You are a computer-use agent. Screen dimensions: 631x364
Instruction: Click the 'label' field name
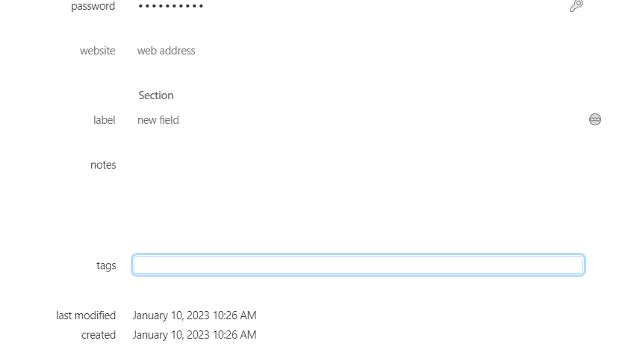(104, 120)
